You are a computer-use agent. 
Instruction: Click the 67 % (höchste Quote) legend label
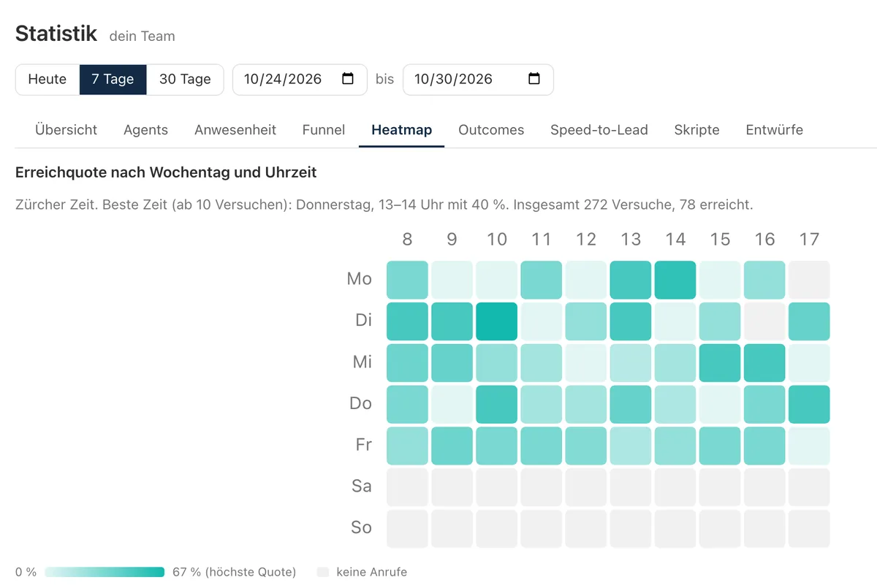click(x=235, y=572)
